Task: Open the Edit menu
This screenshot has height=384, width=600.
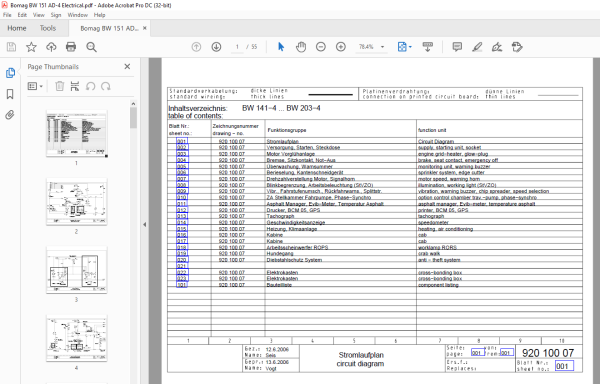Action: click(22, 15)
